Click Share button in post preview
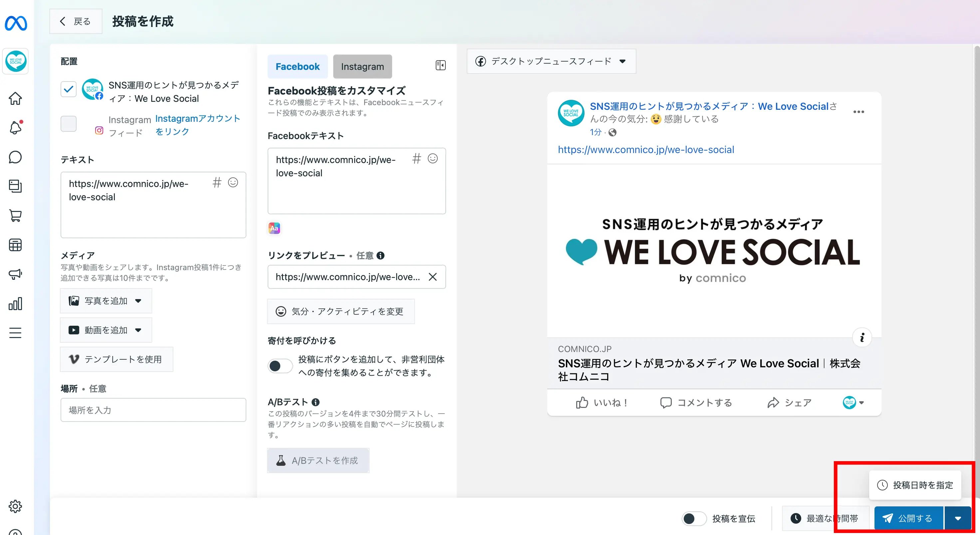The height and width of the screenshot is (535, 980). 789,403
